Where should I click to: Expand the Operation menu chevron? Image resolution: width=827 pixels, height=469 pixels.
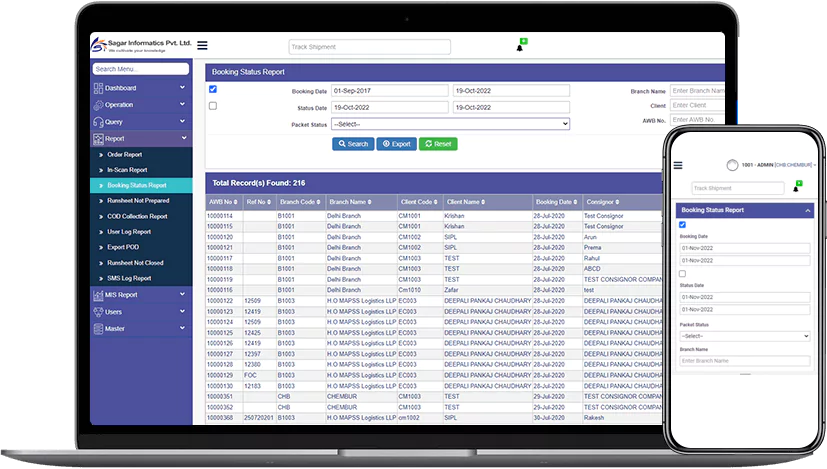coord(182,104)
